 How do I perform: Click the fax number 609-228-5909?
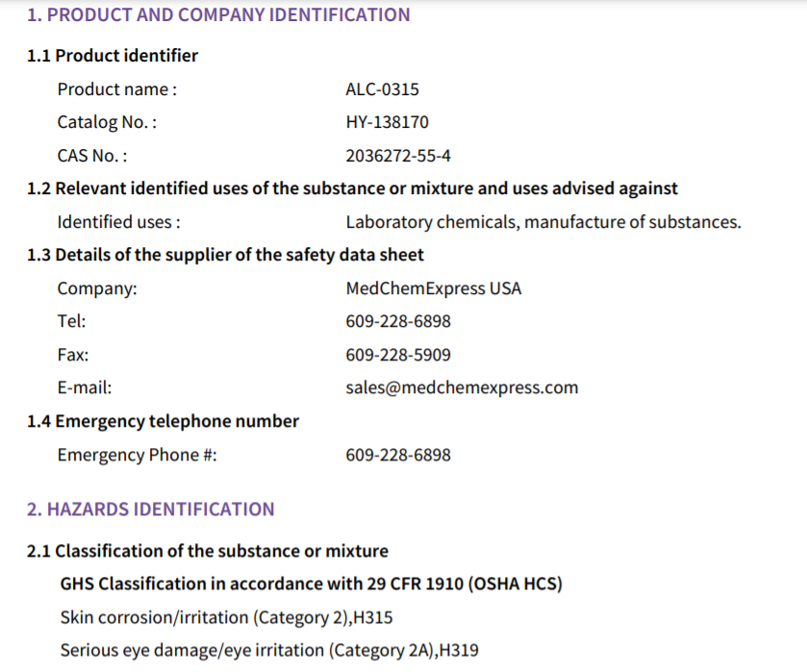click(397, 355)
